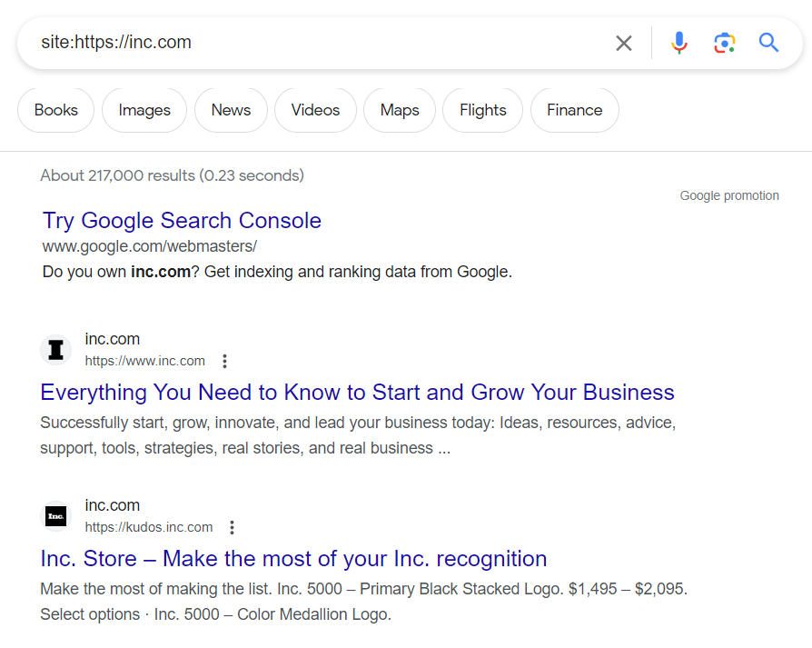Click the black Inc. favicon of the kudos result

pyautogui.click(x=56, y=516)
